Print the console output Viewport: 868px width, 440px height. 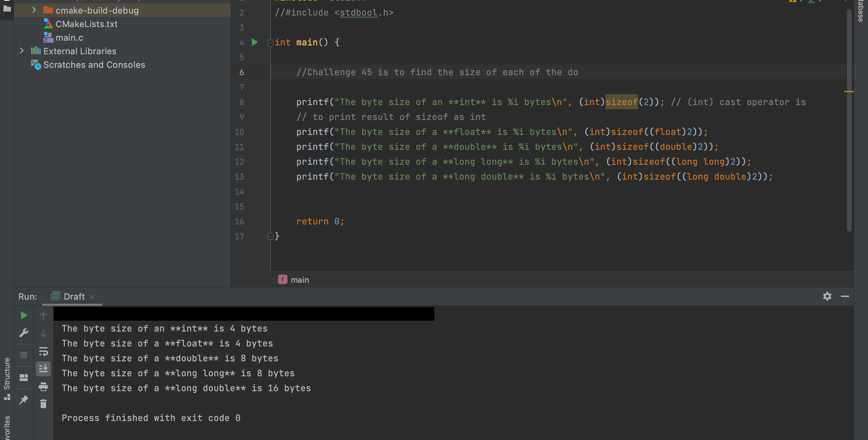pos(43,386)
